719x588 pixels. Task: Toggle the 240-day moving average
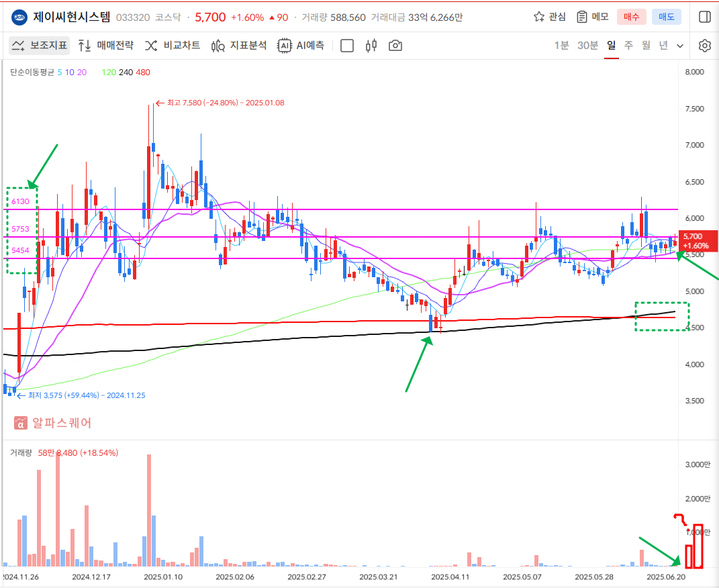tap(126, 72)
